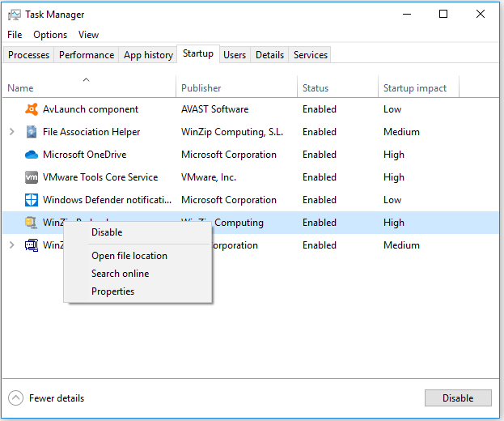
Task: Select Windows Defender notificati... entry name
Action: [107, 200]
